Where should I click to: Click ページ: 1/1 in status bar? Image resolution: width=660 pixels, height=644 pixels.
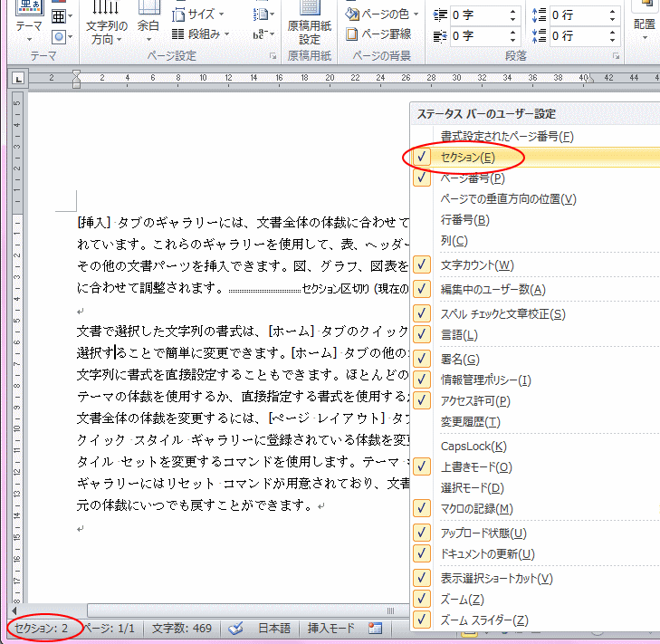109,629
